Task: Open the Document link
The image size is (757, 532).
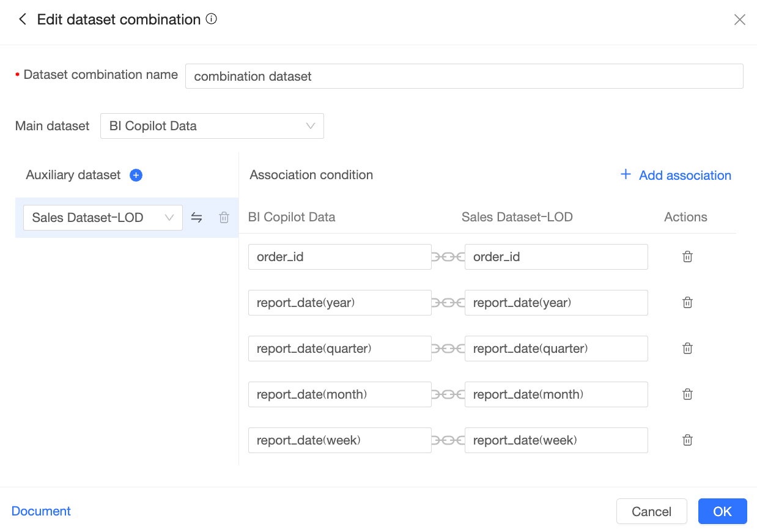Action: coord(41,511)
